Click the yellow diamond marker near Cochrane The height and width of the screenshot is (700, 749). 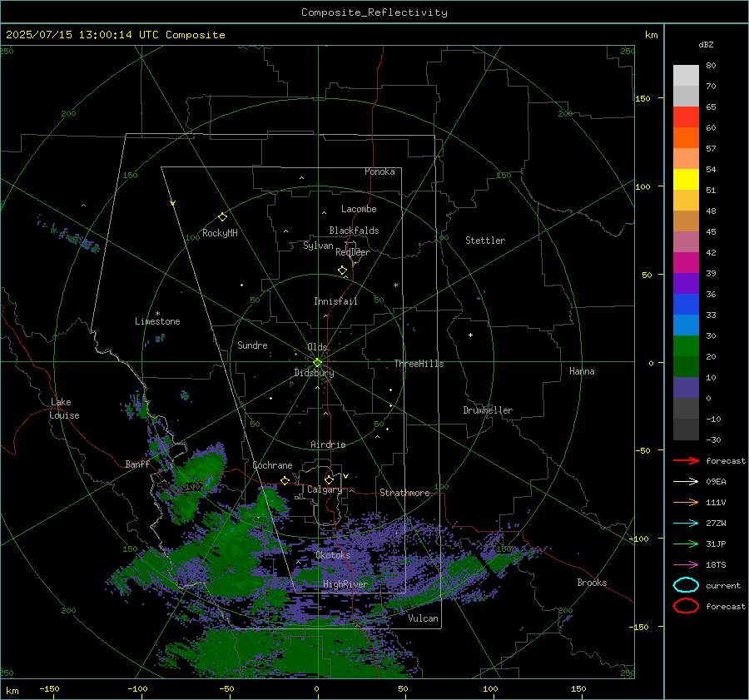(285, 480)
